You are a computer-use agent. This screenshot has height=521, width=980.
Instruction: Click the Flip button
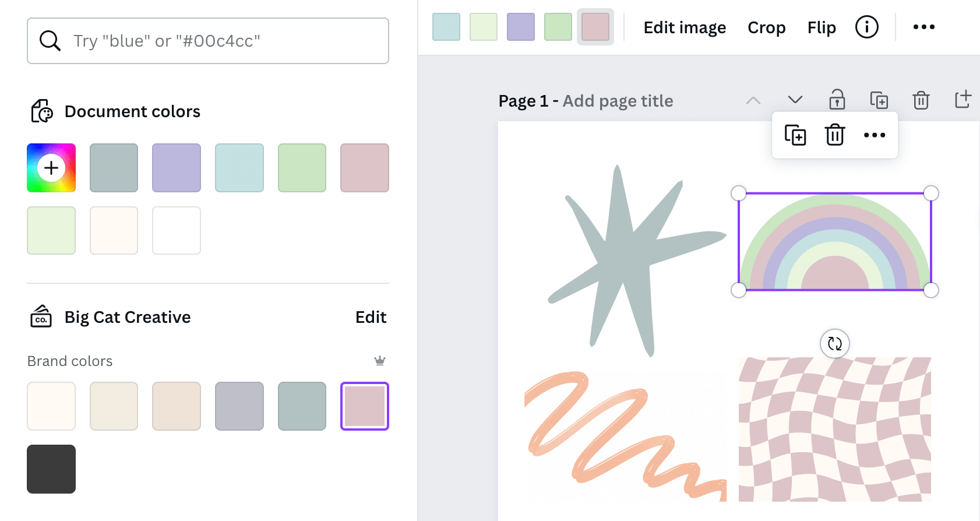click(822, 27)
